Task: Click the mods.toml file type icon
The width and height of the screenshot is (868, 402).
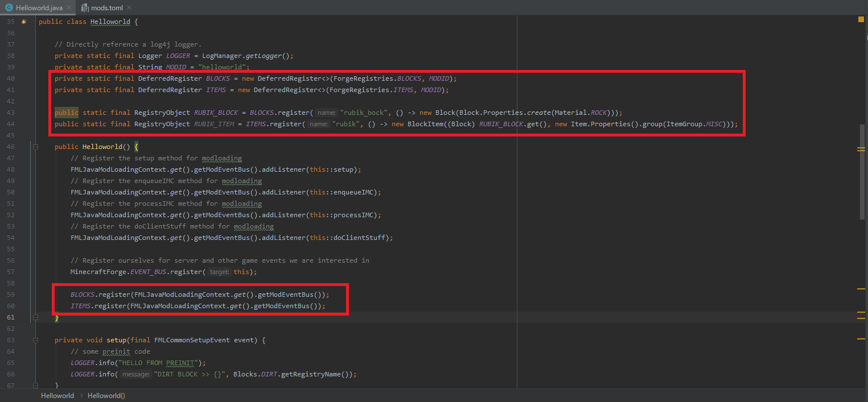Action: pos(86,7)
